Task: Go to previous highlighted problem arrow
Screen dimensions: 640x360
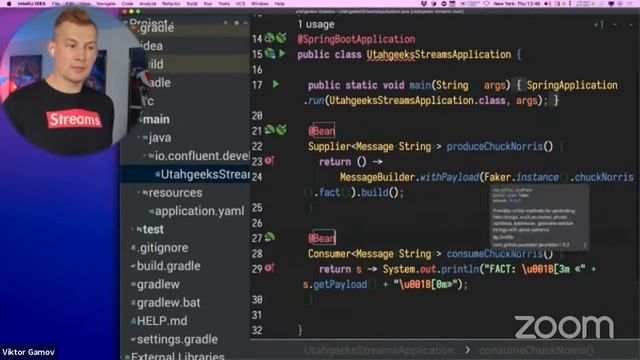Action: tap(615, 25)
